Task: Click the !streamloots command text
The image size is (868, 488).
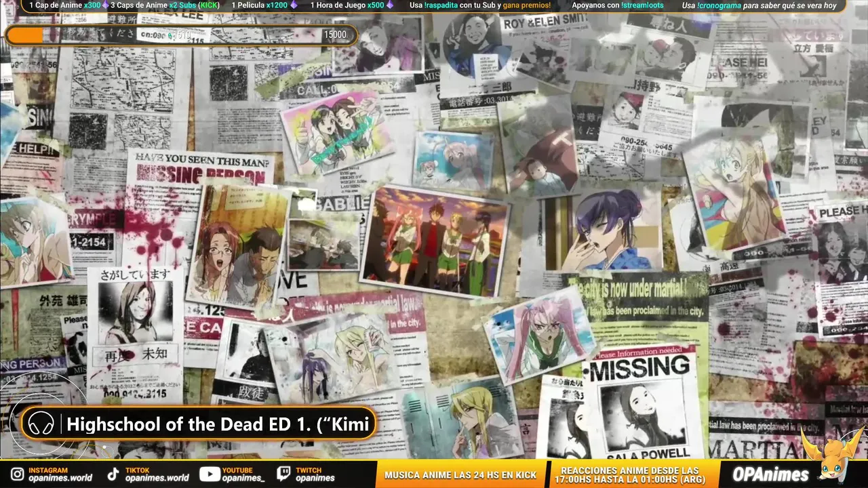Action: point(644,5)
